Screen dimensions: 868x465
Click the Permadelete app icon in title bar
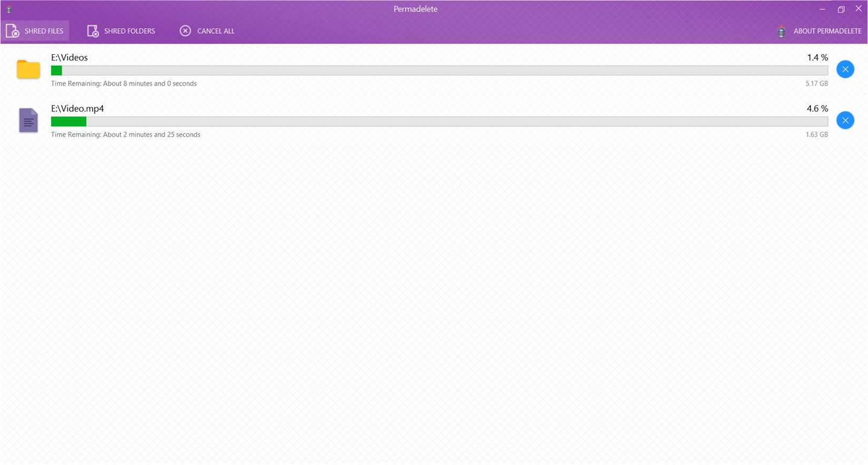9,9
